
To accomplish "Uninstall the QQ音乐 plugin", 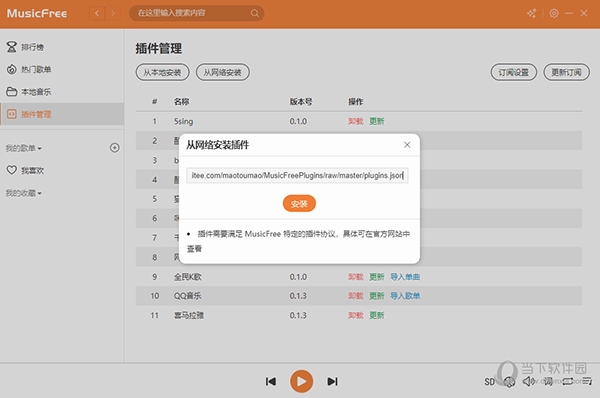I will (x=355, y=296).
